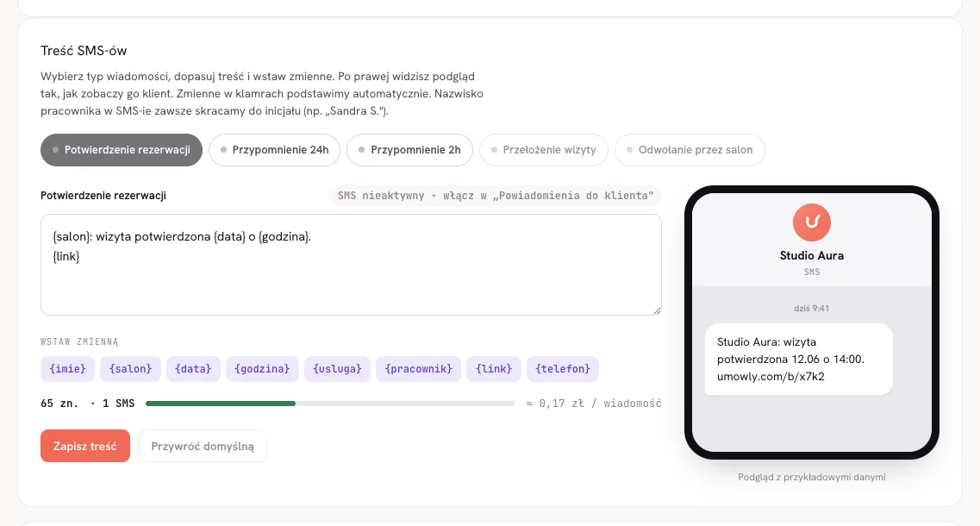The height and width of the screenshot is (526, 980).
Task: Insert the {link} variable chip
Action: tap(494, 369)
